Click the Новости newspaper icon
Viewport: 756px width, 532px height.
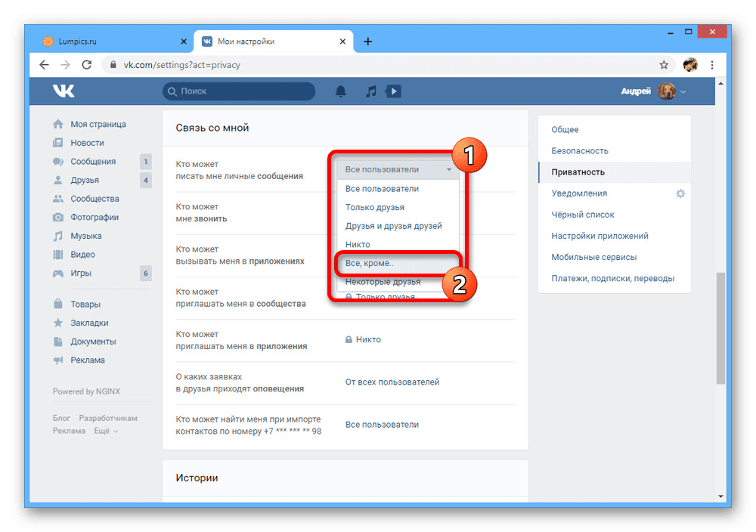point(58,143)
